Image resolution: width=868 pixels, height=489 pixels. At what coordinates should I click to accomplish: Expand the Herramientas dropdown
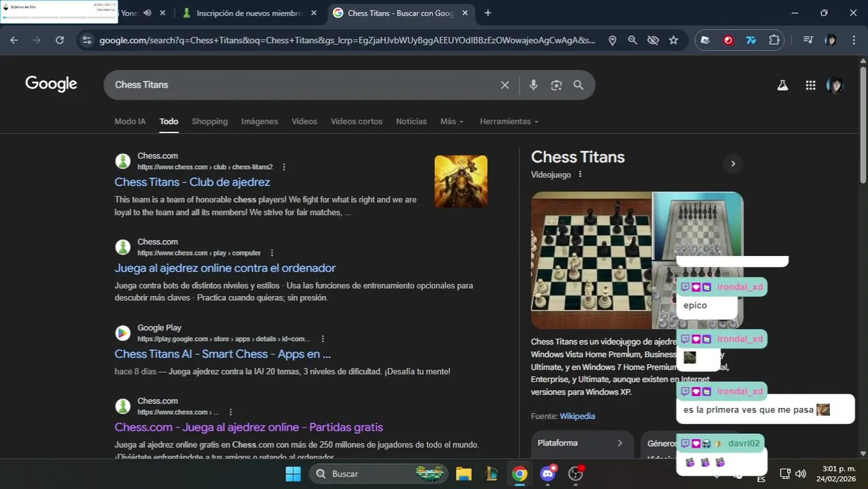point(509,122)
